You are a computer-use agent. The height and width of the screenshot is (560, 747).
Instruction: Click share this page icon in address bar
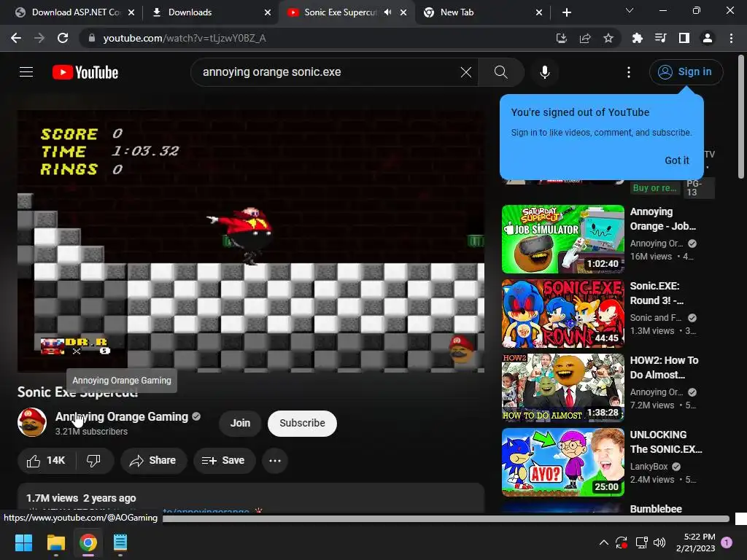(x=585, y=38)
